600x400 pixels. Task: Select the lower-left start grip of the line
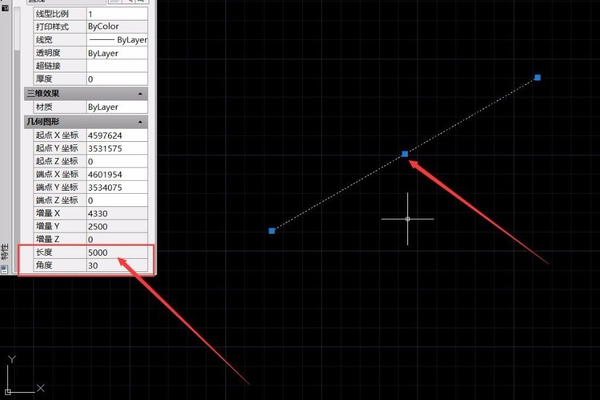coord(272,231)
